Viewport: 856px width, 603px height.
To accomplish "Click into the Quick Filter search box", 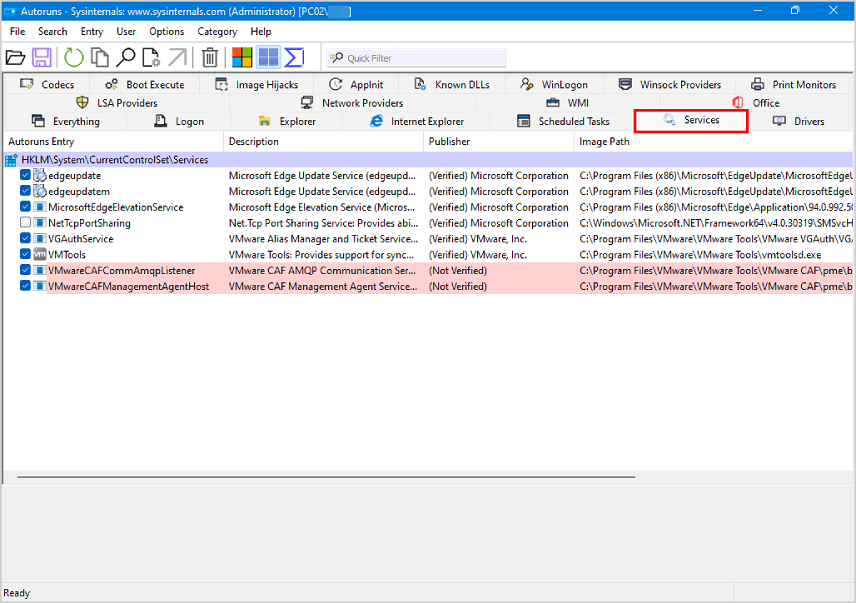I will coord(420,58).
